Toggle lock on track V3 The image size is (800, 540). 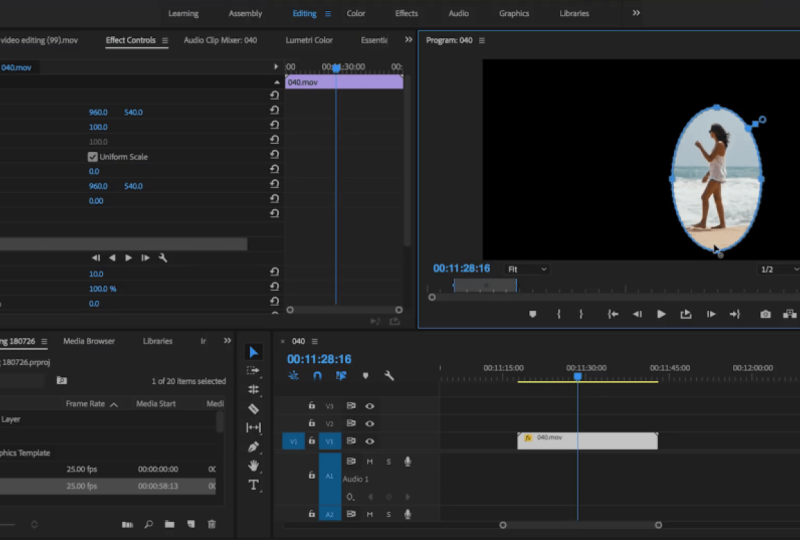[x=312, y=406]
